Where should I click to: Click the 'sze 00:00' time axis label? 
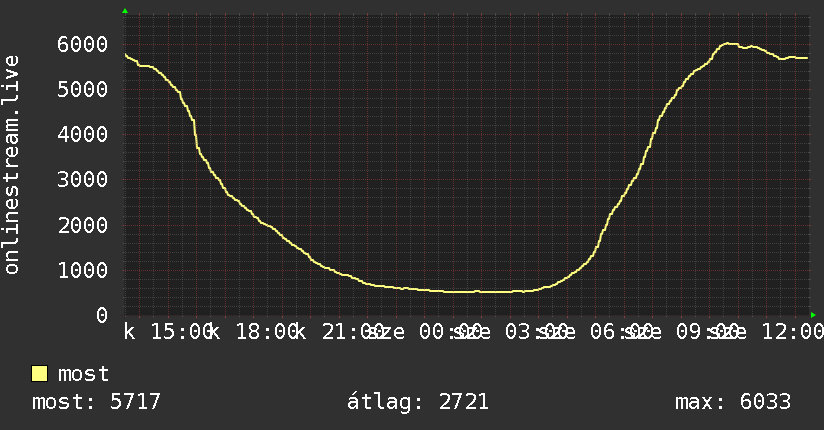tap(425, 332)
